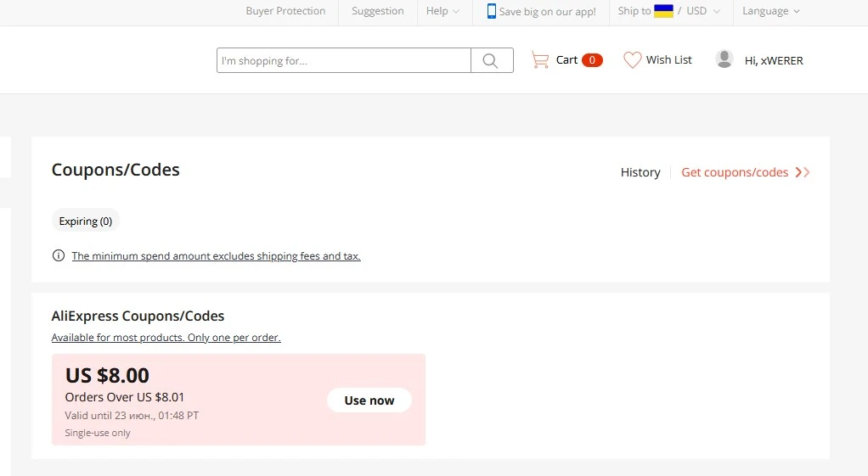Image resolution: width=868 pixels, height=476 pixels.
Task: Focus the I'm shopping for search field
Action: (344, 60)
